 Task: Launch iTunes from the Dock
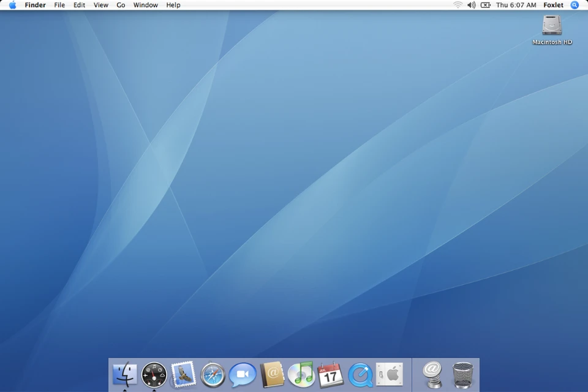[x=301, y=375]
